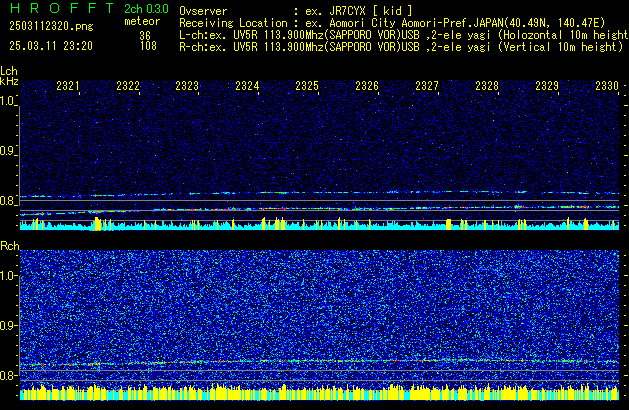Click the 2328 time marker
The width and height of the screenshot is (629, 410).
[x=487, y=86]
